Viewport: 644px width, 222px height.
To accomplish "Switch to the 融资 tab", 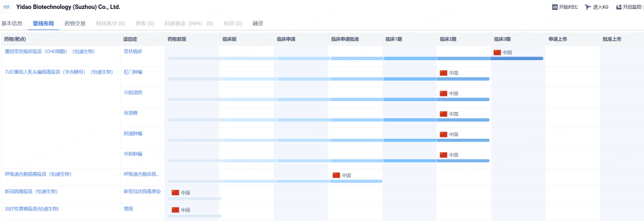I will pos(258,23).
